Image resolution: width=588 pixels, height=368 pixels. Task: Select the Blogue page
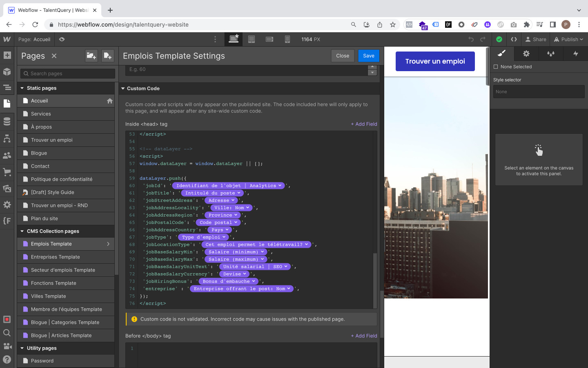click(x=66, y=153)
